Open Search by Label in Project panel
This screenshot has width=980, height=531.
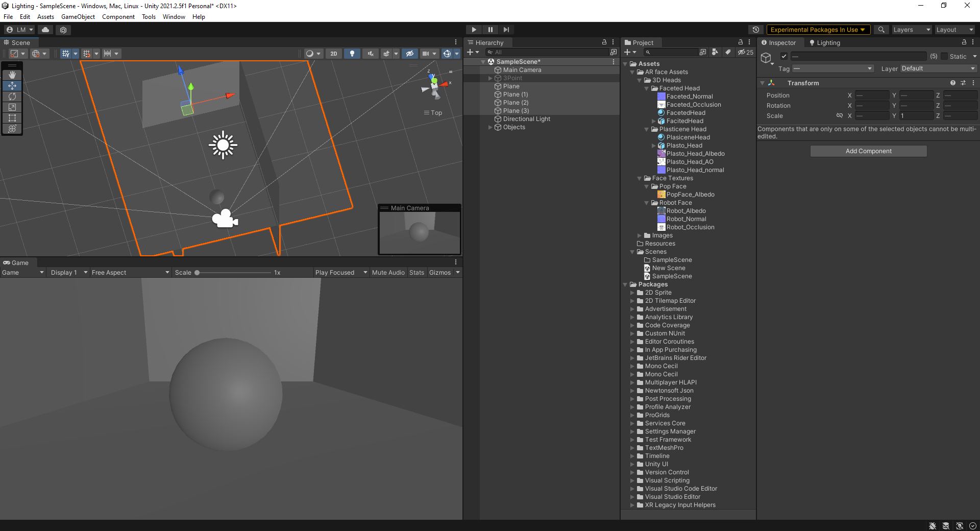click(x=728, y=52)
